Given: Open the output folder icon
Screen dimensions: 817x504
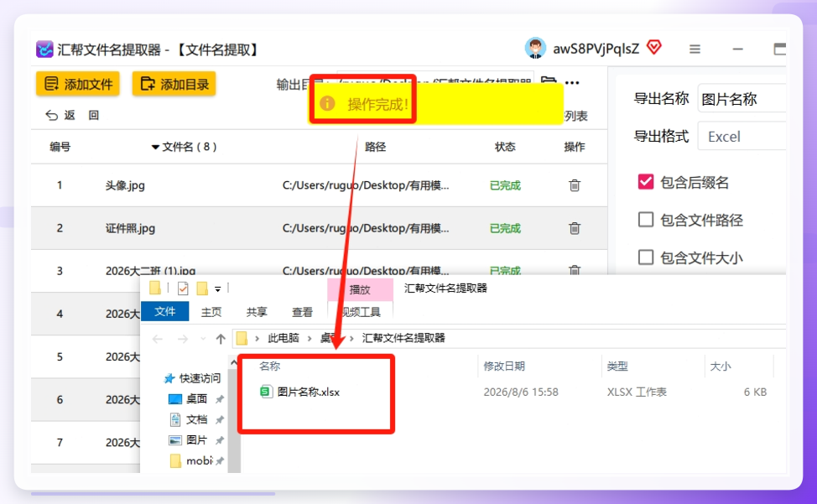Looking at the screenshot, I should pos(548,81).
